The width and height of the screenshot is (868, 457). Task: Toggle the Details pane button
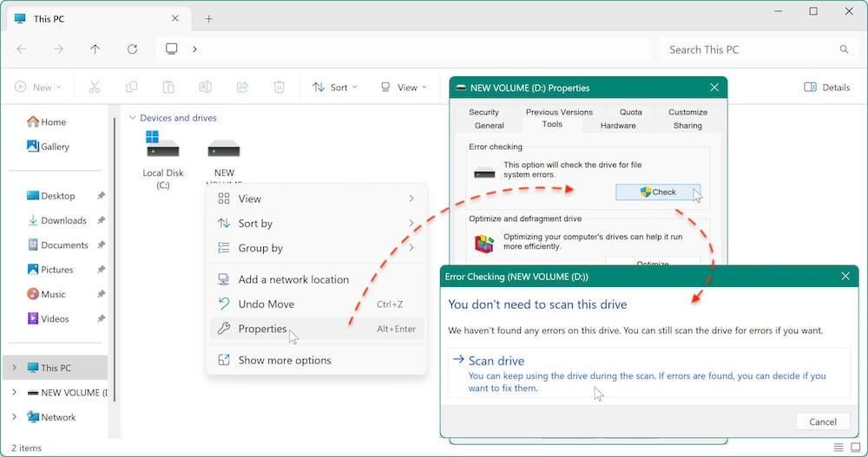click(827, 87)
